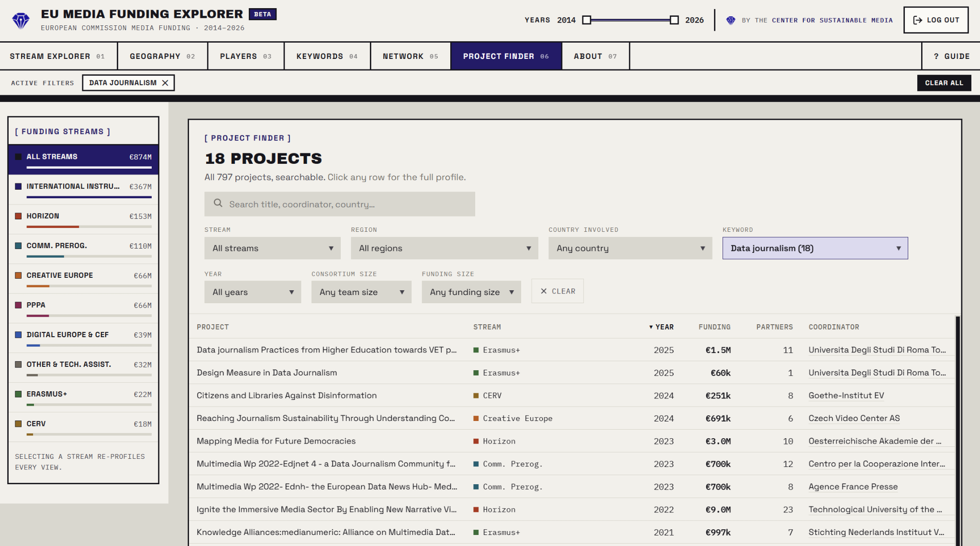Screen dimensions: 980x546
Task: Click the project search input field
Action: point(339,204)
